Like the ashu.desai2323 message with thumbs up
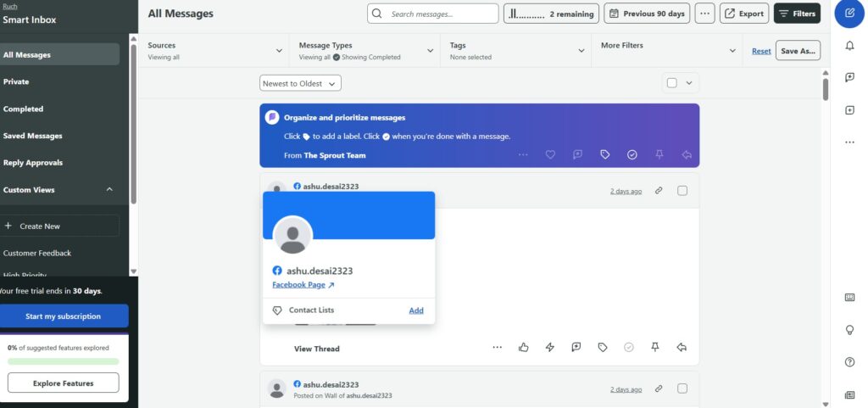 524,347
